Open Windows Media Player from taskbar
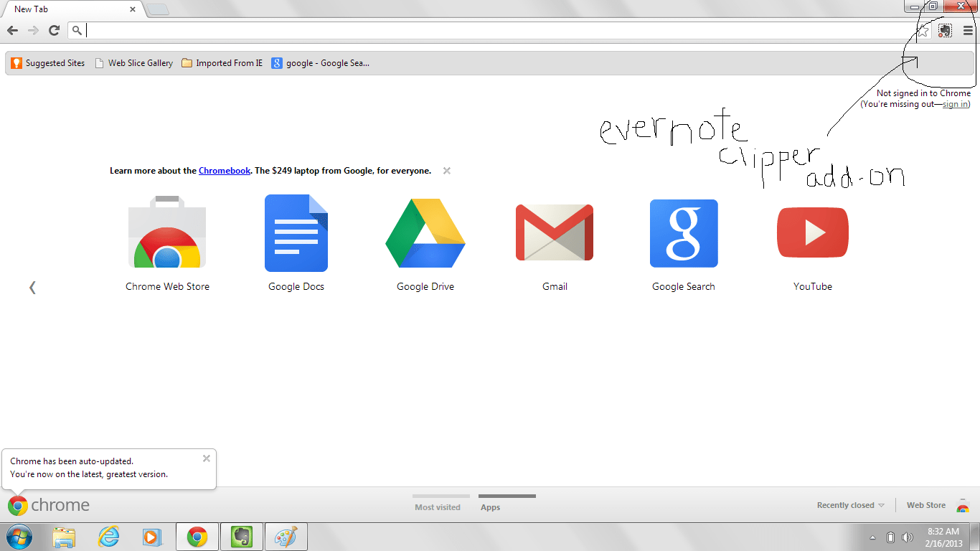 pyautogui.click(x=153, y=537)
